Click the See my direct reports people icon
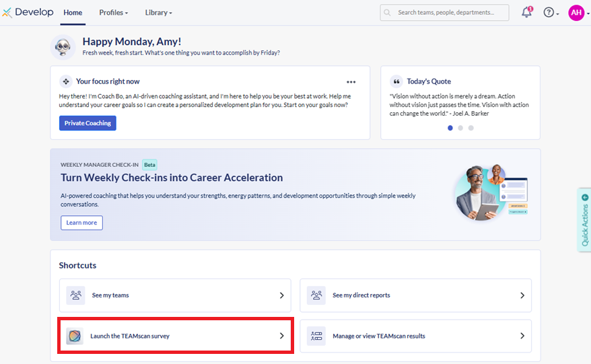 coord(316,295)
